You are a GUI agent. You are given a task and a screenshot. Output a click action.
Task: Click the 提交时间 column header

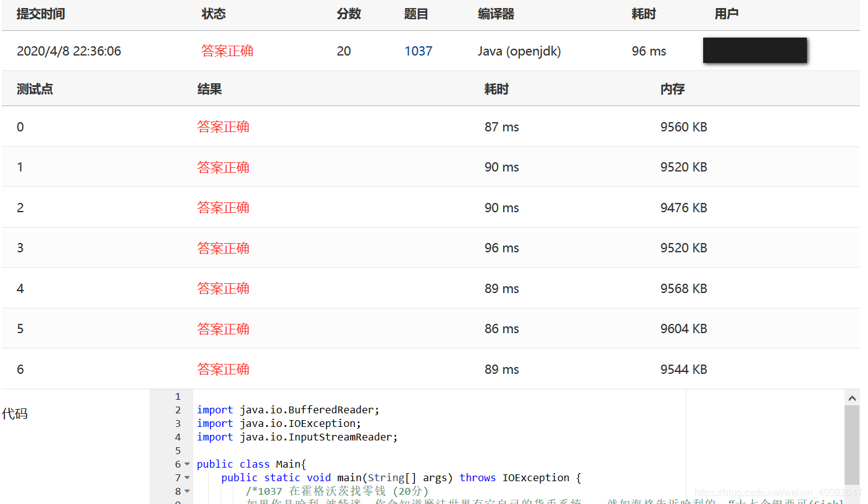[41, 14]
